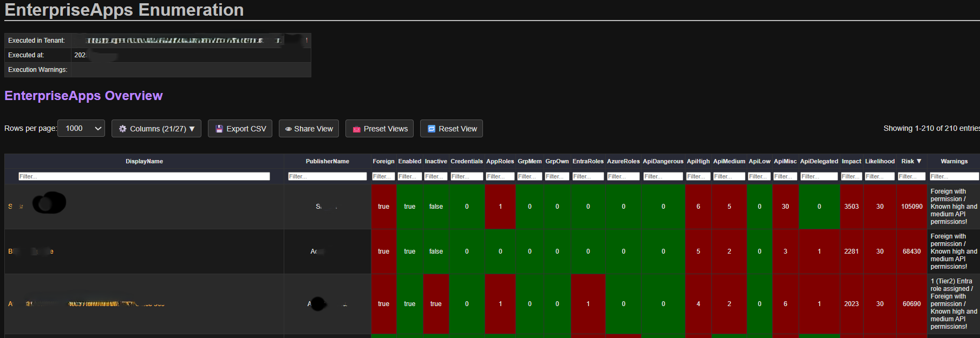Click the floppy disk Export CSV icon

point(219,129)
